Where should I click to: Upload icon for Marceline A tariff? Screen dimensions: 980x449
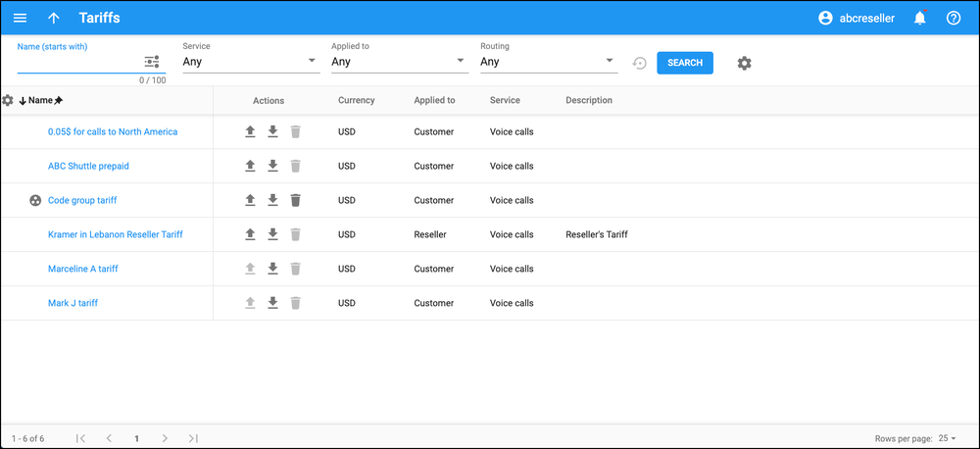(x=250, y=269)
